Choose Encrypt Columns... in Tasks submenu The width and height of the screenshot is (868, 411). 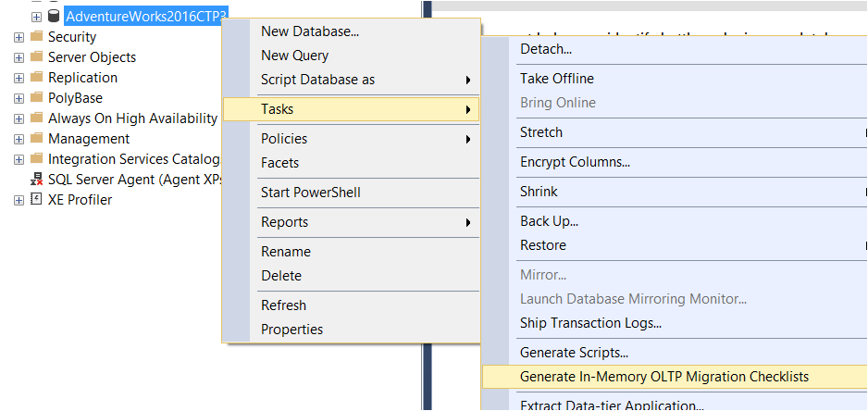pos(675,162)
